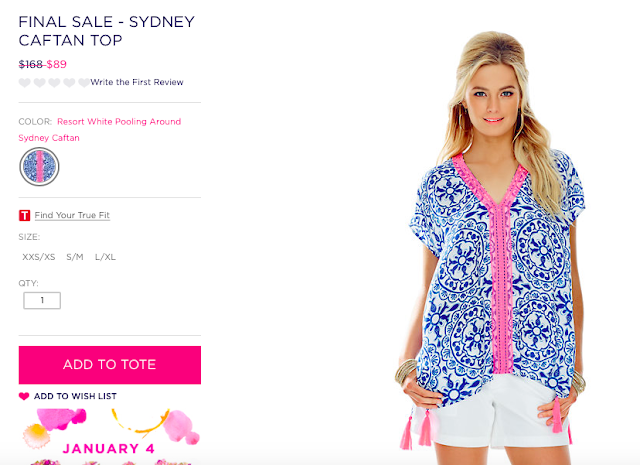Viewport: 640px width, 465px height.
Task: Click the pink $89 sale price
Action: [x=56, y=65]
